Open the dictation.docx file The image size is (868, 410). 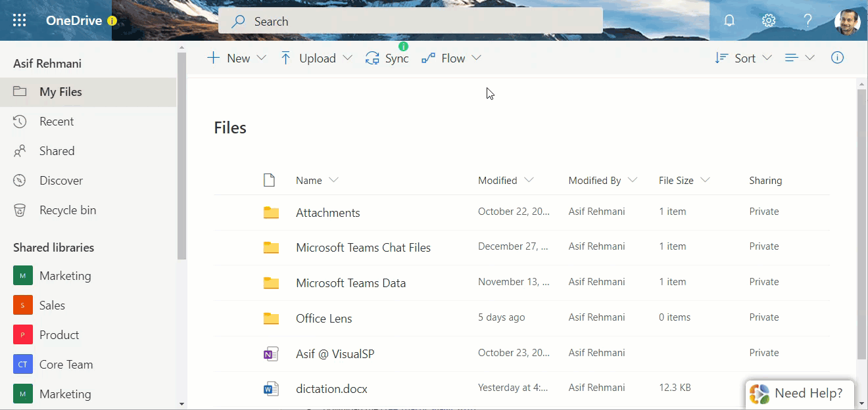click(x=331, y=389)
